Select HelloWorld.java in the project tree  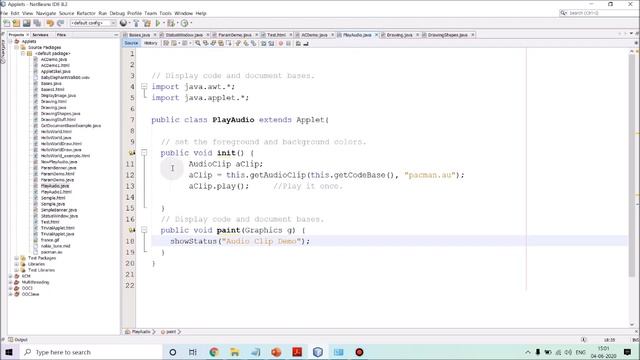[x=56, y=138]
